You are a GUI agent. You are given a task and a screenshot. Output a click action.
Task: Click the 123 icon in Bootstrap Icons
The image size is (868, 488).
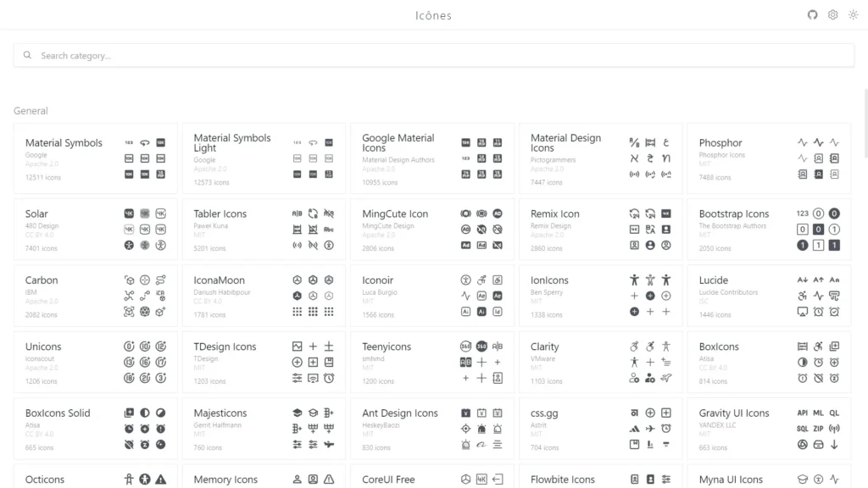tap(802, 213)
